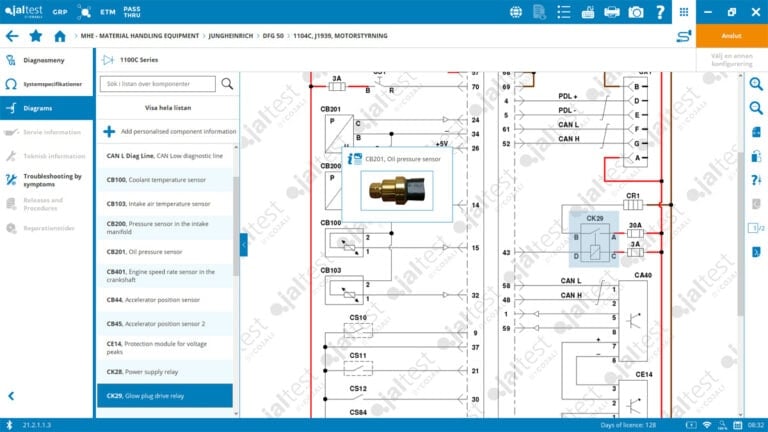
Task: Click the Wi-Fi status icon
Action: [x=706, y=425]
